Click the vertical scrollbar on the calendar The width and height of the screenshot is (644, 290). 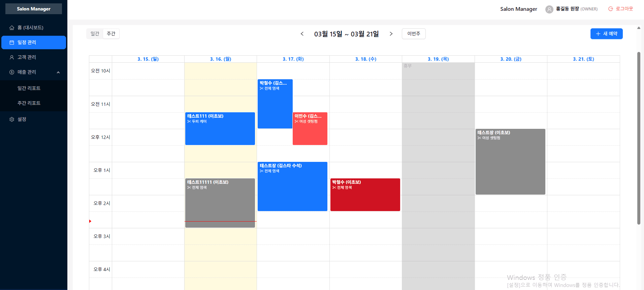click(639, 138)
